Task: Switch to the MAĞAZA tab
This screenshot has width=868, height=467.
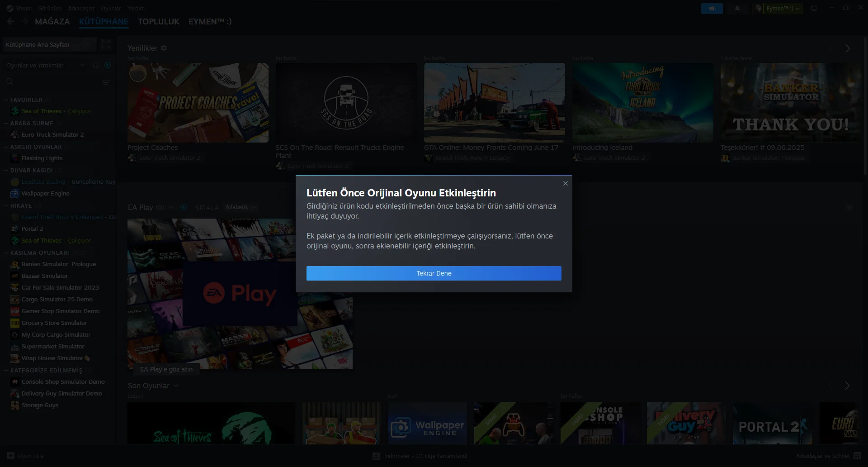Action: (52, 22)
